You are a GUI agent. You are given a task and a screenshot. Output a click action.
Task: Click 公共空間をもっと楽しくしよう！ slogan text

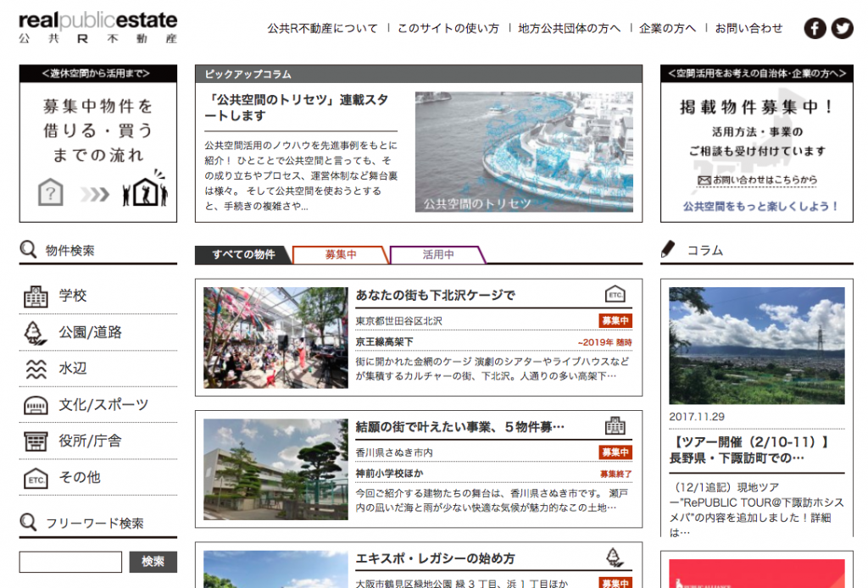(x=761, y=207)
